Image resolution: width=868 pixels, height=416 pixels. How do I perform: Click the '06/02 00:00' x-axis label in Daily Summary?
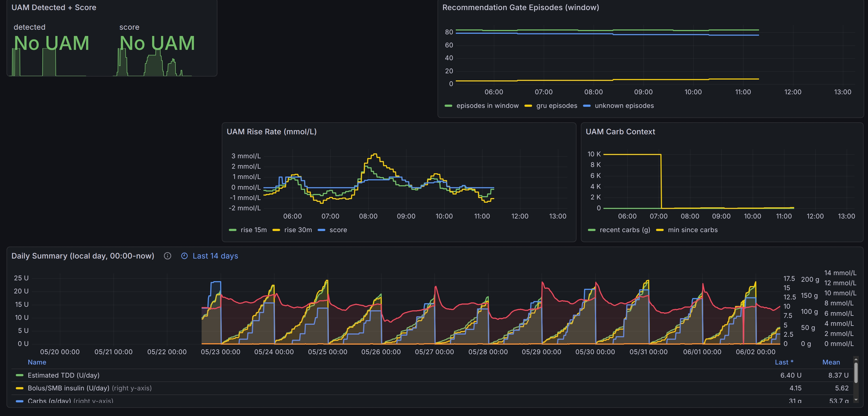coord(755,352)
